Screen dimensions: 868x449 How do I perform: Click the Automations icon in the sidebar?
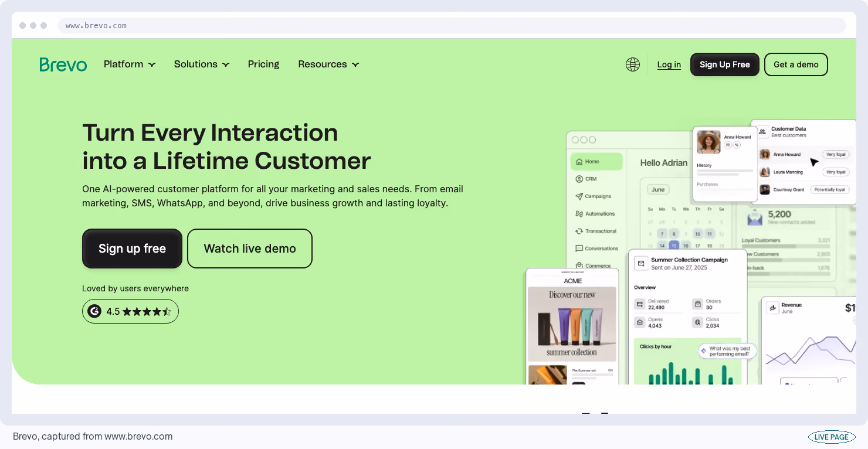pos(579,214)
